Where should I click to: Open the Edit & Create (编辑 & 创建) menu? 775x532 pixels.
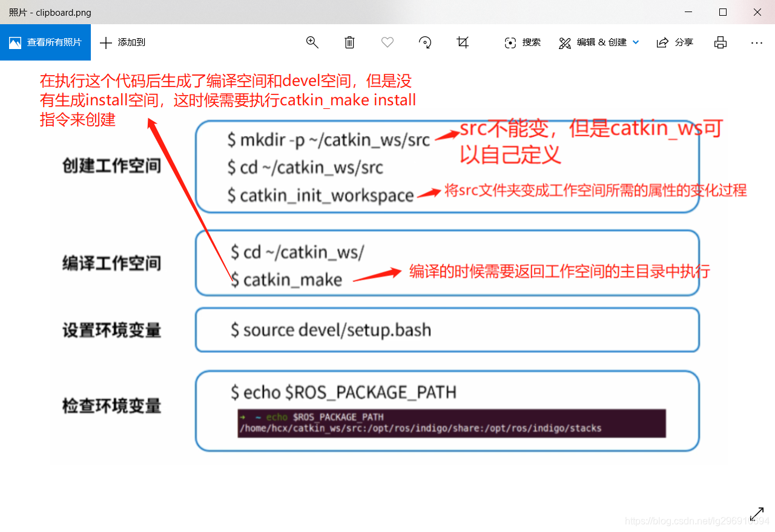tap(599, 42)
